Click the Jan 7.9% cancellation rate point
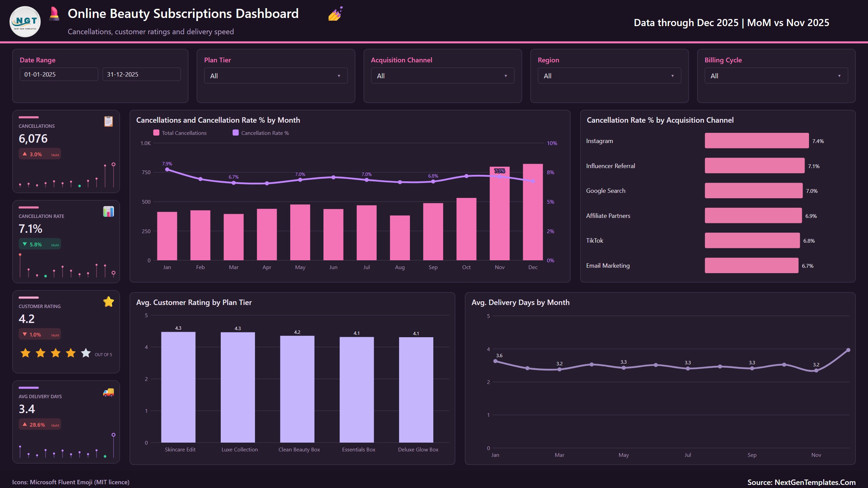 [x=167, y=169]
